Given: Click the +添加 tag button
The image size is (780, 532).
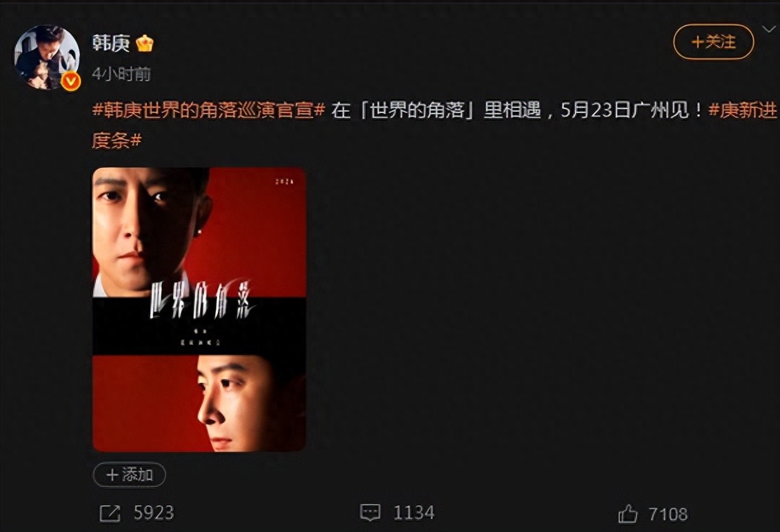Looking at the screenshot, I should point(129,474).
